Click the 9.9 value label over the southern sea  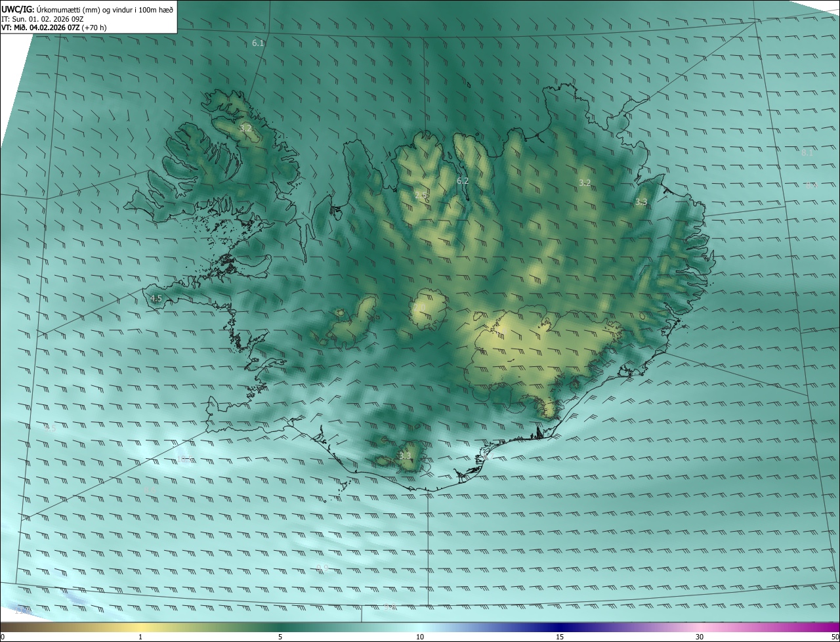coord(322,568)
